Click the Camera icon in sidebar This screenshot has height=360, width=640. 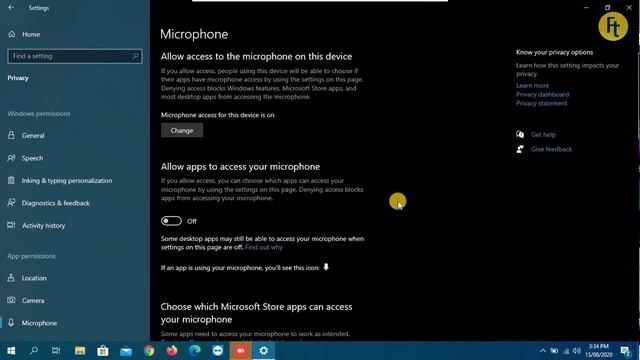tap(11, 300)
